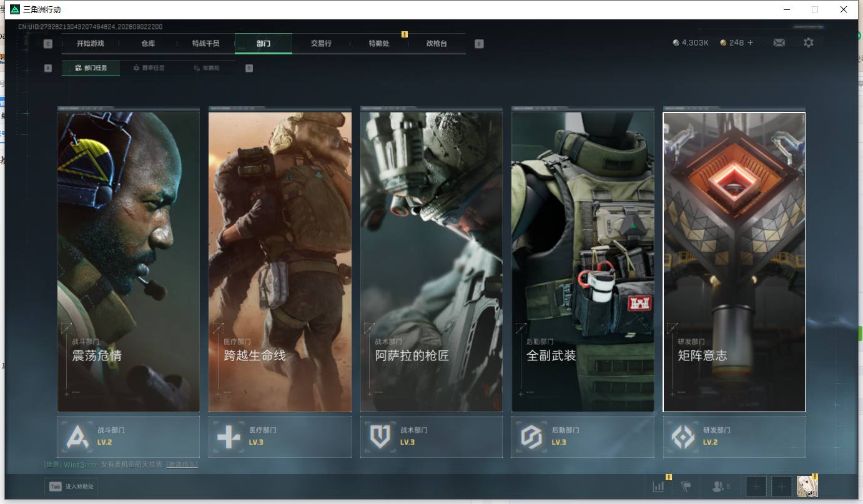Click the 三角洲行动 title bar logo
The height and width of the screenshot is (504, 863).
15,9
